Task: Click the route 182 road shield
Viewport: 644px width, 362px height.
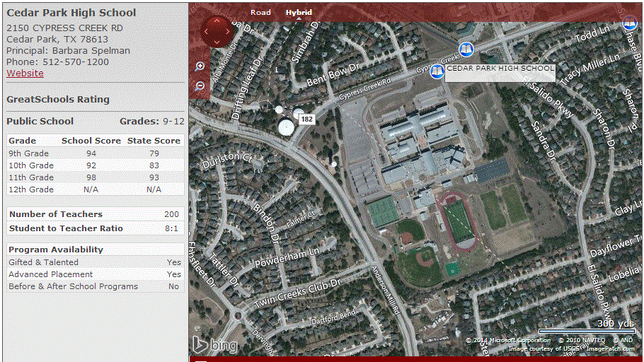Action: [x=307, y=119]
